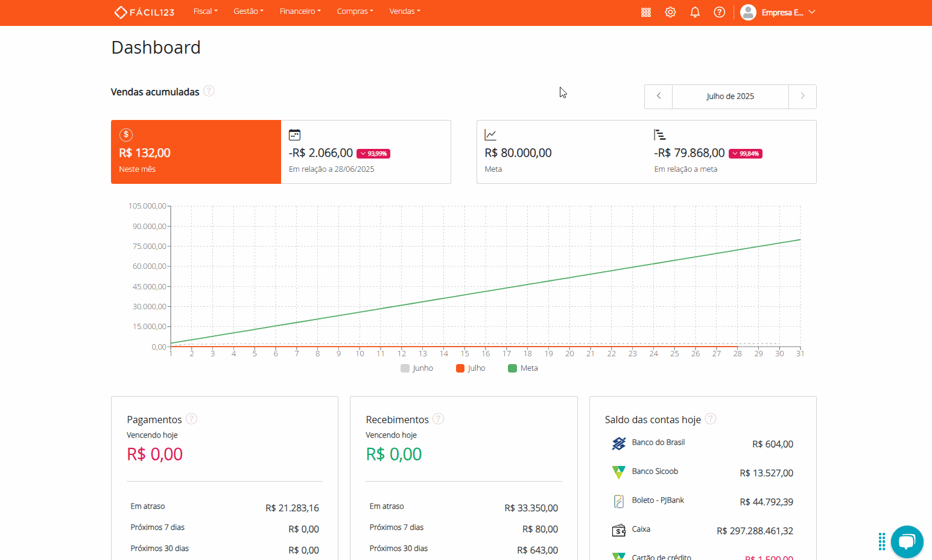The width and height of the screenshot is (932, 560).
Task: Click the user avatar icon
Action: 748,12
